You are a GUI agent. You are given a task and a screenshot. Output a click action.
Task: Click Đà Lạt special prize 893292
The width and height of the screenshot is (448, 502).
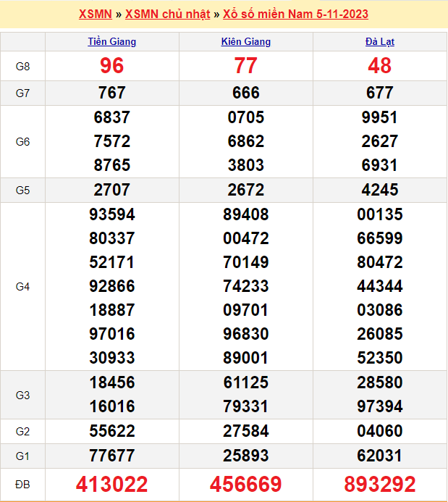pyautogui.click(x=380, y=484)
